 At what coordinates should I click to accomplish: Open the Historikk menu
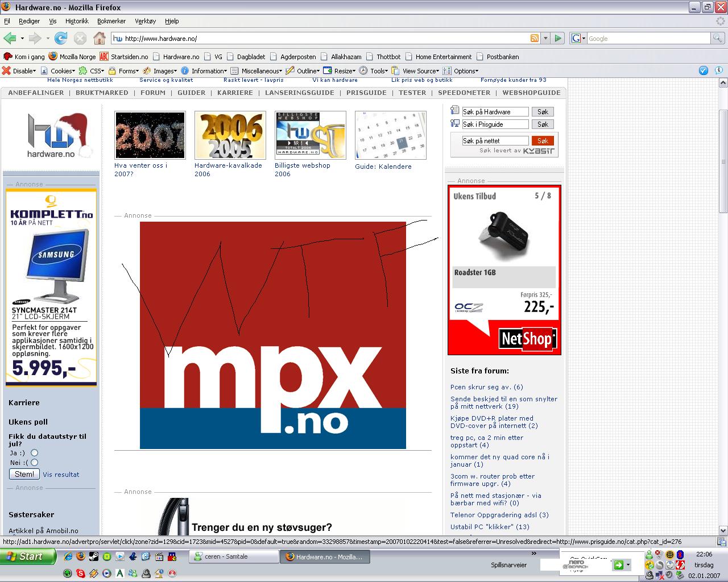77,21
